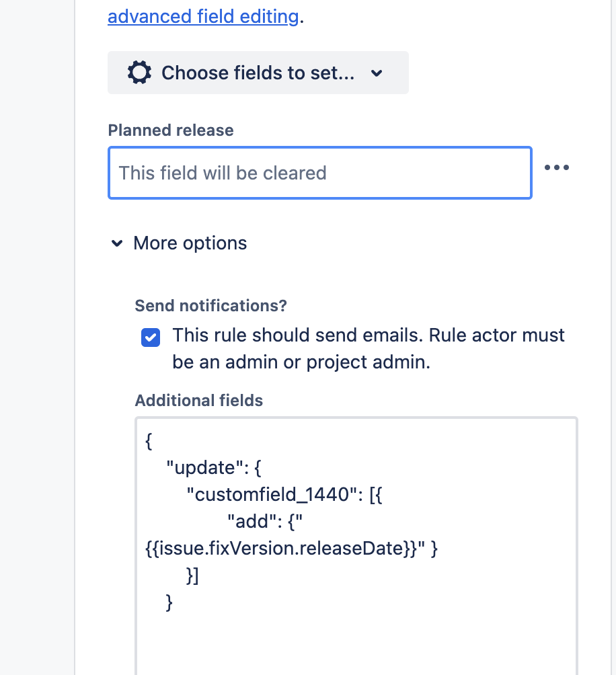Open additional actions via the three-dots icon

point(557,167)
